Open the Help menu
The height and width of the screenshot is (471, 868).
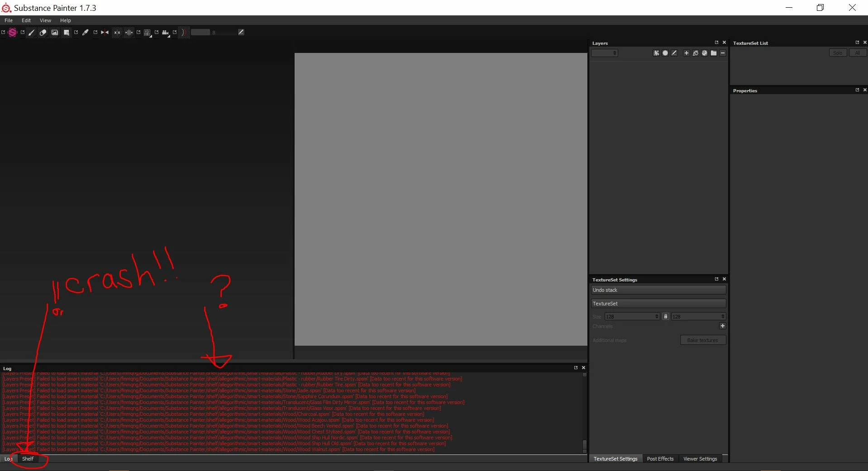tap(66, 20)
